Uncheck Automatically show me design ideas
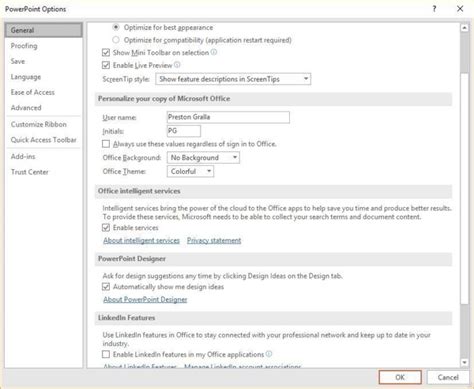Viewport: 474px width, 389px height. [x=106, y=287]
